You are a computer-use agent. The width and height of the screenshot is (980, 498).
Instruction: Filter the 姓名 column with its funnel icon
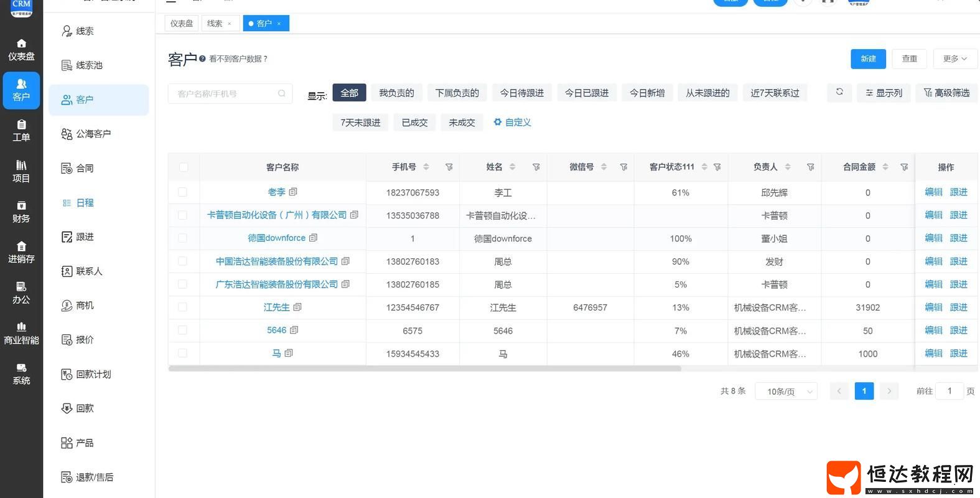(x=536, y=167)
